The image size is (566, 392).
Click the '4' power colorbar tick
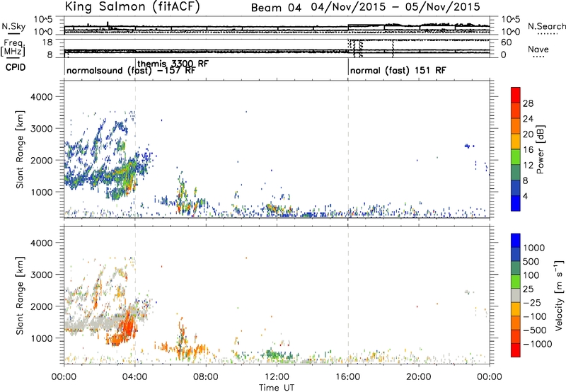[x=525, y=197]
